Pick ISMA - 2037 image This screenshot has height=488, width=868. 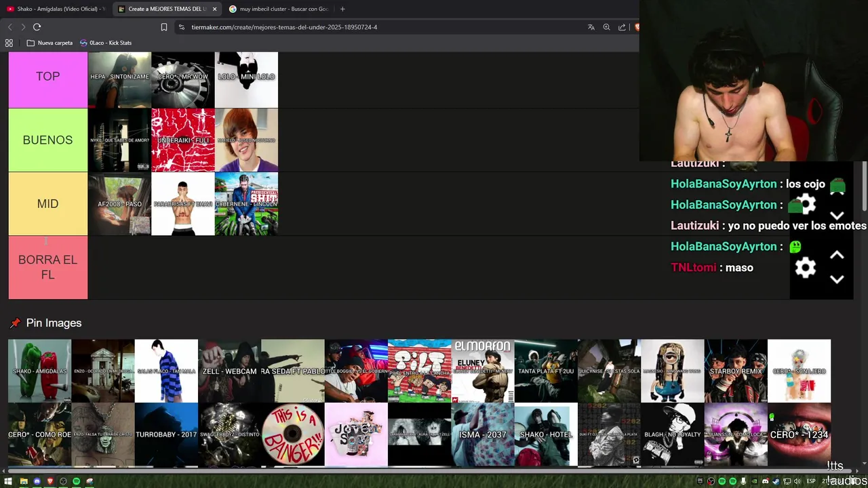tap(483, 434)
